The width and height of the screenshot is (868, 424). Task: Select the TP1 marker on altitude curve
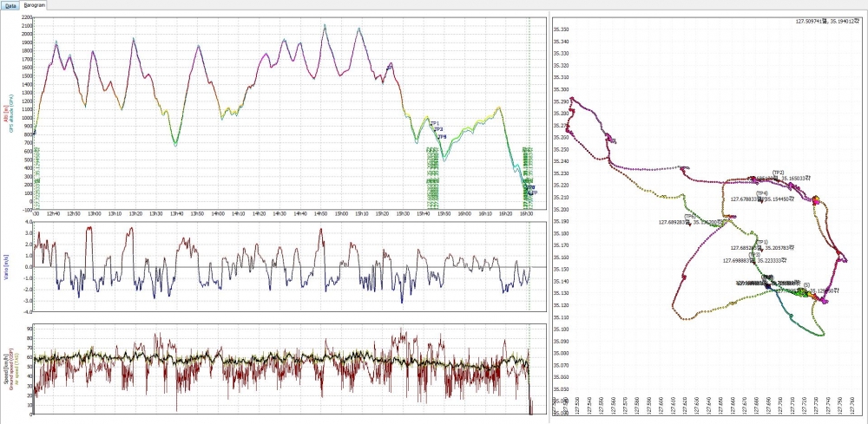435,123
